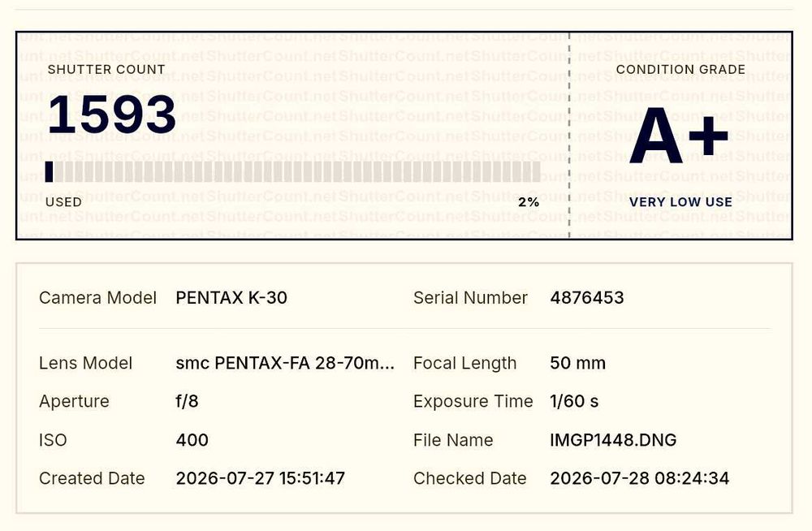Click the usage progress bar
This screenshot has height=531, width=812.
(293, 171)
